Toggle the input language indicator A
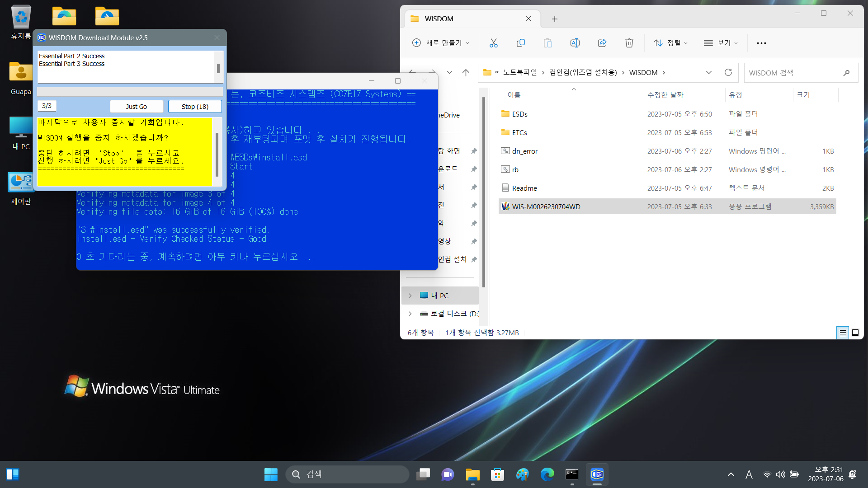868x488 pixels. click(x=749, y=474)
